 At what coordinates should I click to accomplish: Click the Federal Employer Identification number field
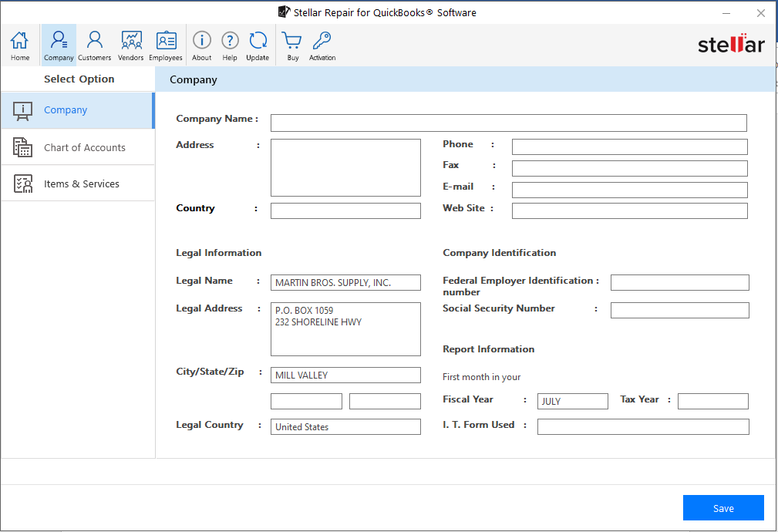coord(680,282)
